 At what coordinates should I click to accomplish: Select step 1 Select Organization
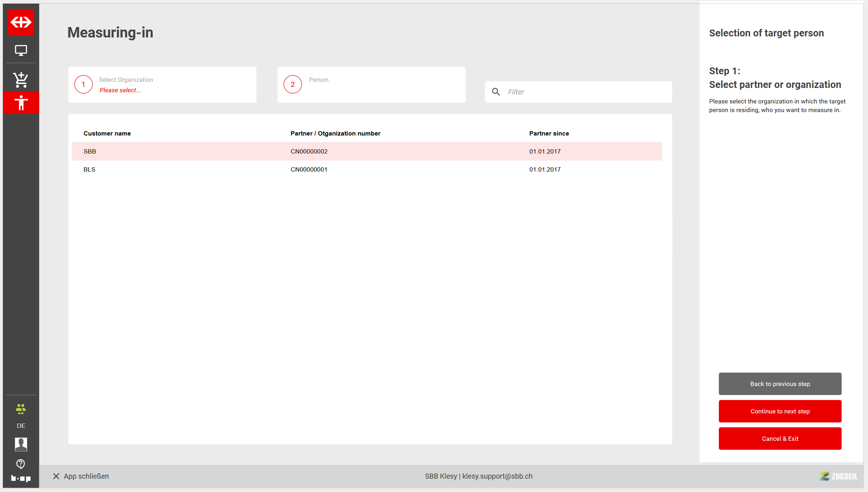162,85
